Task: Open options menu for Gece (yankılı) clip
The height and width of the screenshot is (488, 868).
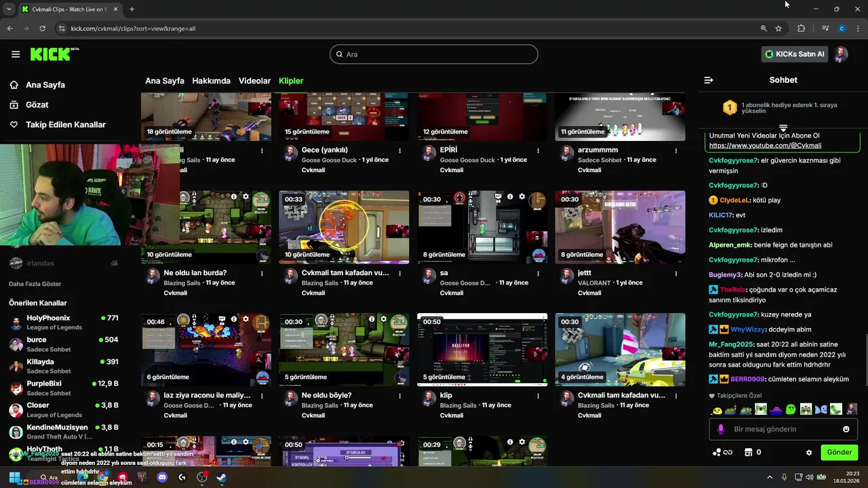Action: 399,150
